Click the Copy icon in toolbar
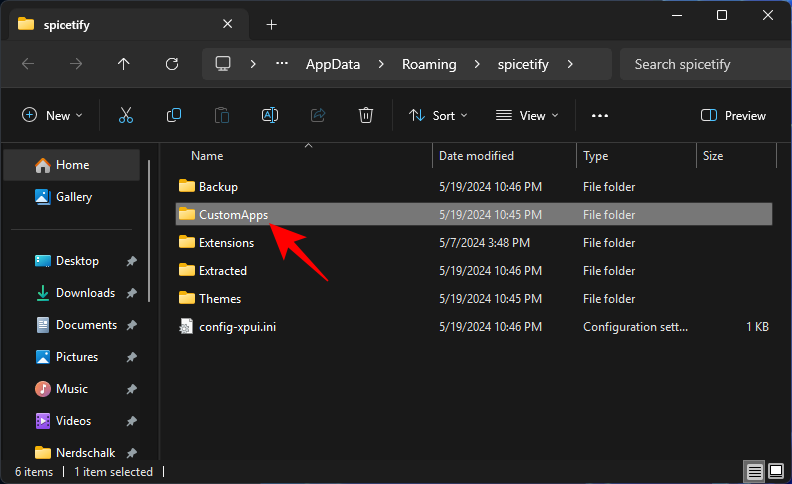The image size is (792, 484). [x=174, y=116]
